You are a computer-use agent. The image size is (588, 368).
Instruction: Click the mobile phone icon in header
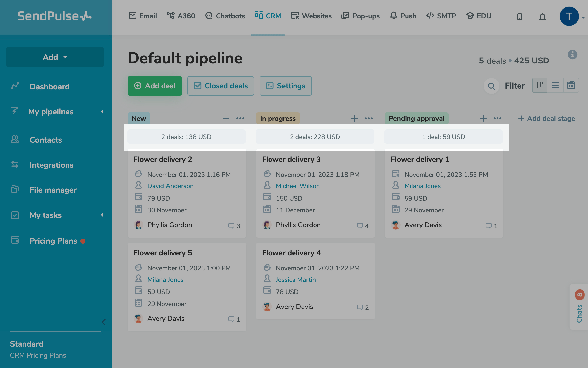click(520, 17)
